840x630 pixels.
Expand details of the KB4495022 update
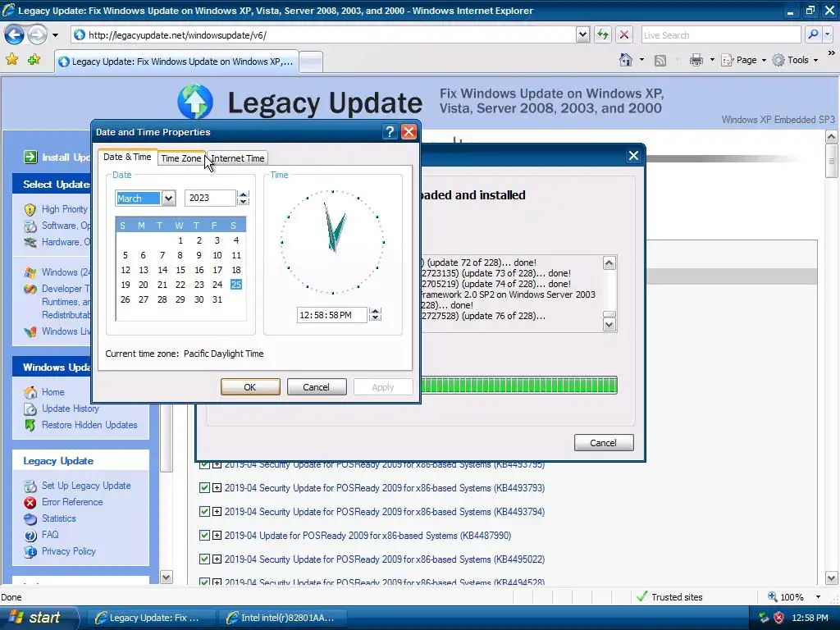click(217, 559)
